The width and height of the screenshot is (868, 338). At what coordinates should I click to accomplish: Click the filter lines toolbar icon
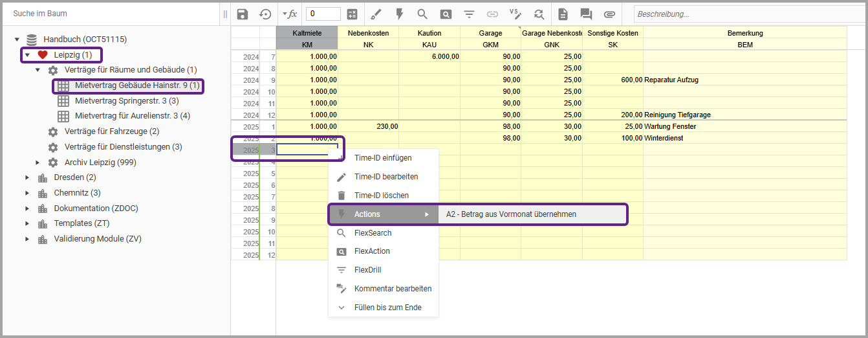point(470,14)
